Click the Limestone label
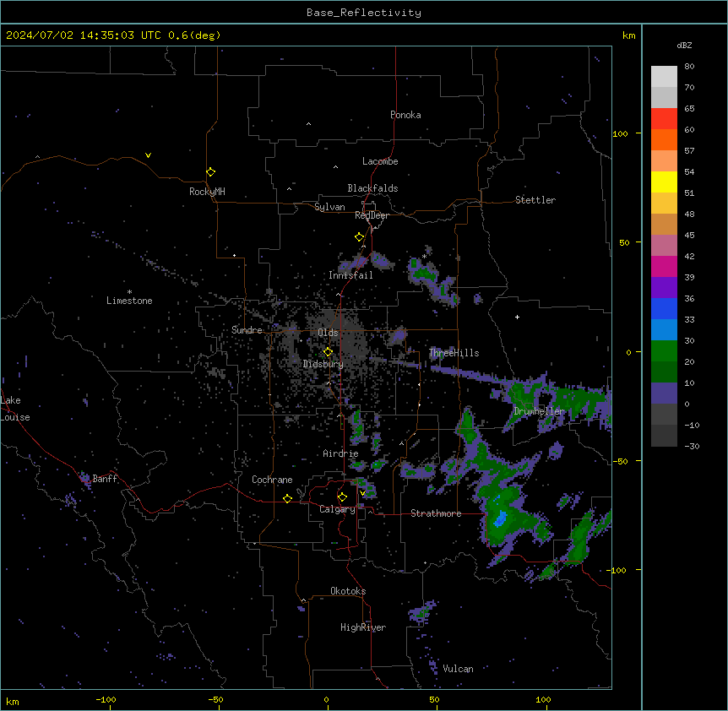 coord(129,301)
